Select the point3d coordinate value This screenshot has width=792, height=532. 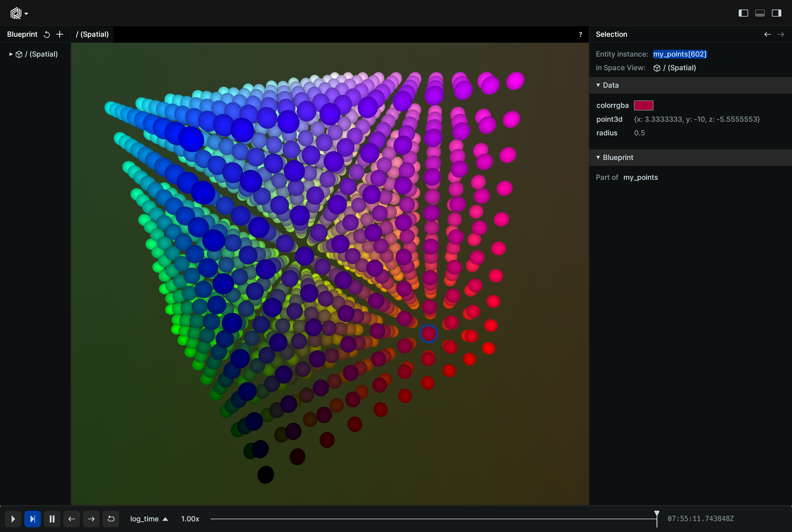(x=697, y=119)
